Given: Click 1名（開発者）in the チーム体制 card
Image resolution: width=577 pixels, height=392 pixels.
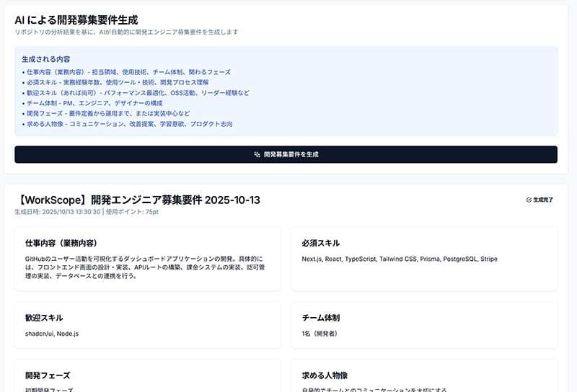Looking at the screenshot, I should click(320, 334).
